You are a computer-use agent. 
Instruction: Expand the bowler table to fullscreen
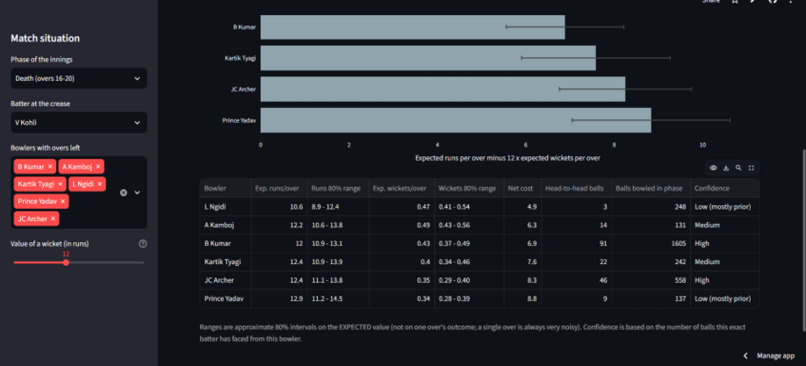[751, 168]
